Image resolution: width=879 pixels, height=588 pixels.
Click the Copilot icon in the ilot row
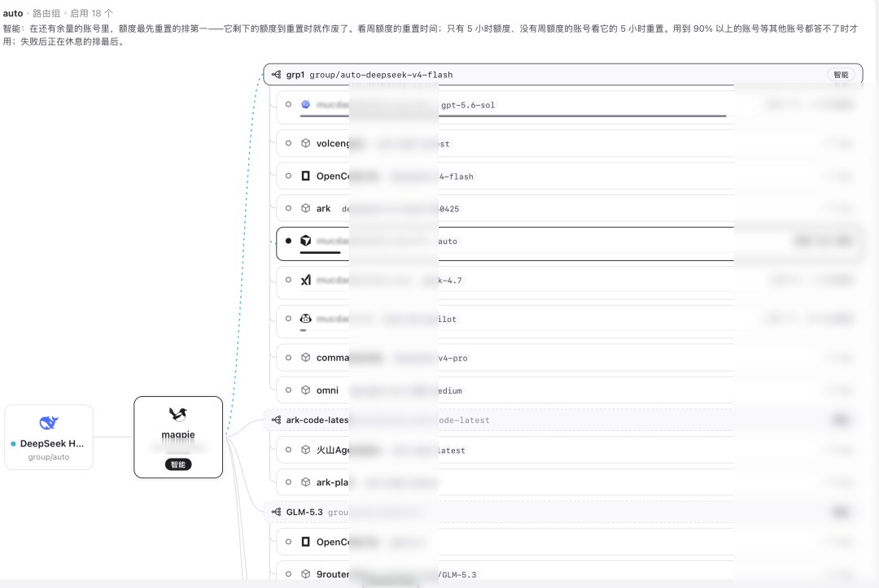305,319
